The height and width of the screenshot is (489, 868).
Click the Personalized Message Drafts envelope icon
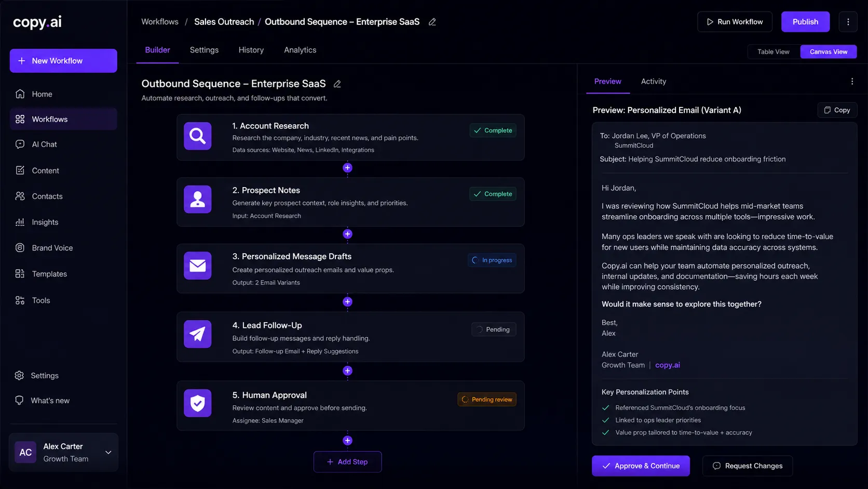pyautogui.click(x=198, y=266)
